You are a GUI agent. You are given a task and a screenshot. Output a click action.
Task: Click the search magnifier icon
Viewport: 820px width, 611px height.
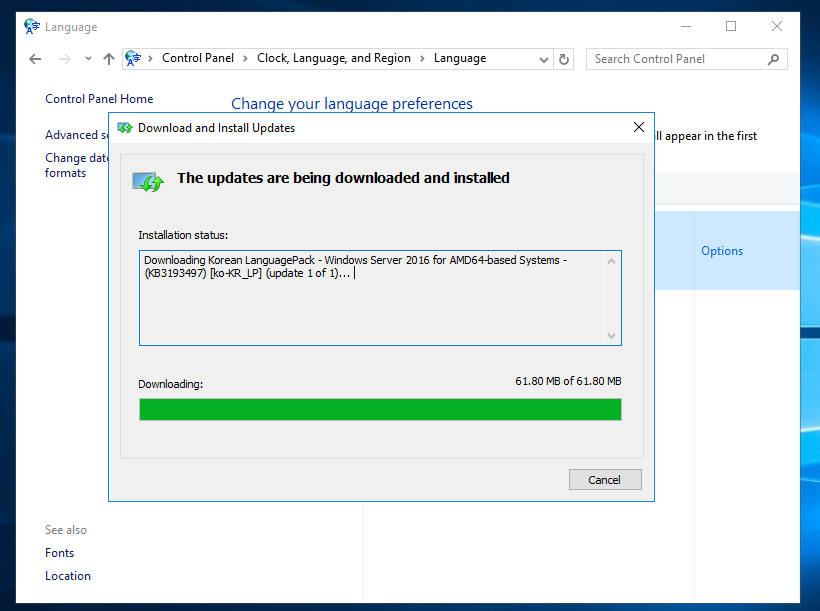point(773,59)
